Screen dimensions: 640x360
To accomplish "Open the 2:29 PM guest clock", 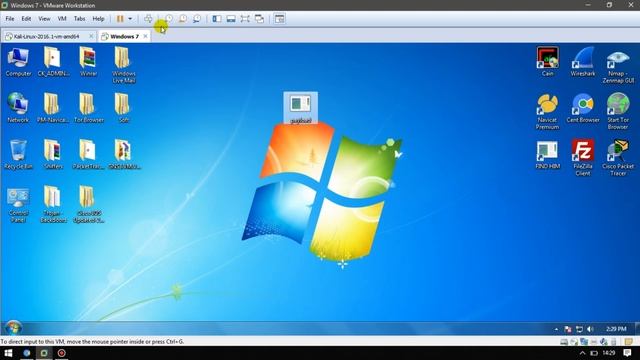I will (x=616, y=329).
